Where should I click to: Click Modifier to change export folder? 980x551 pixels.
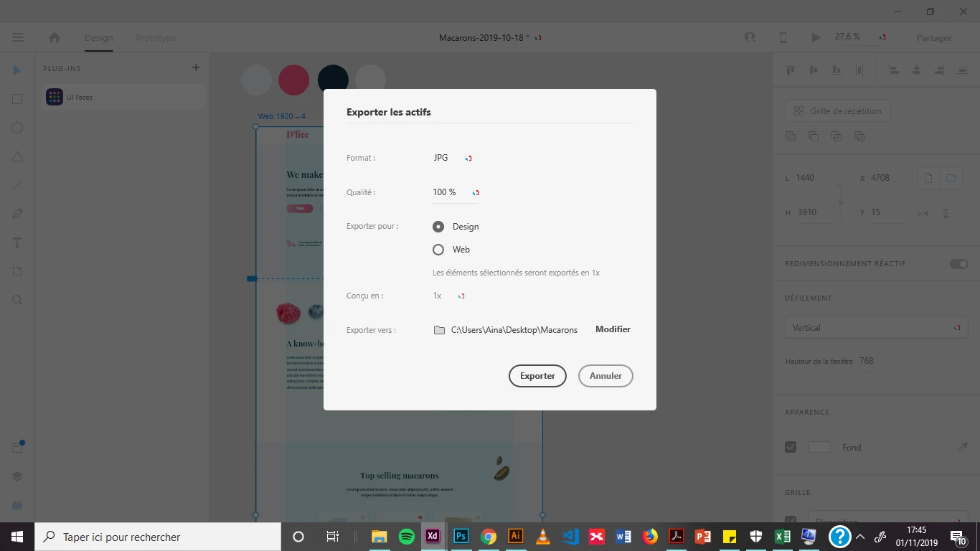click(x=613, y=329)
